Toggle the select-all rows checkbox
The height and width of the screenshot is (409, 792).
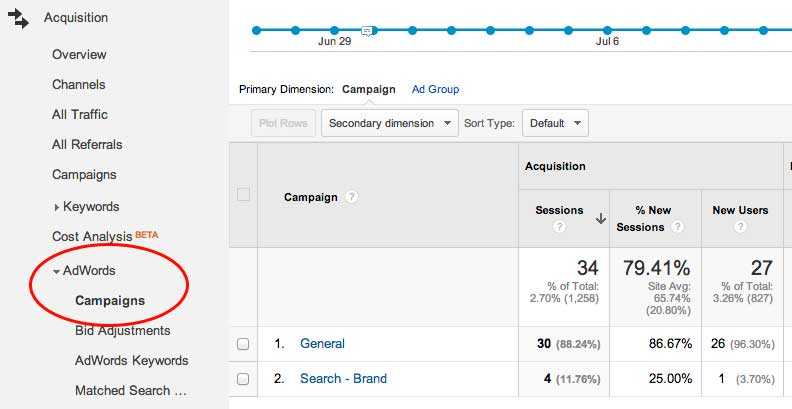[x=243, y=195]
